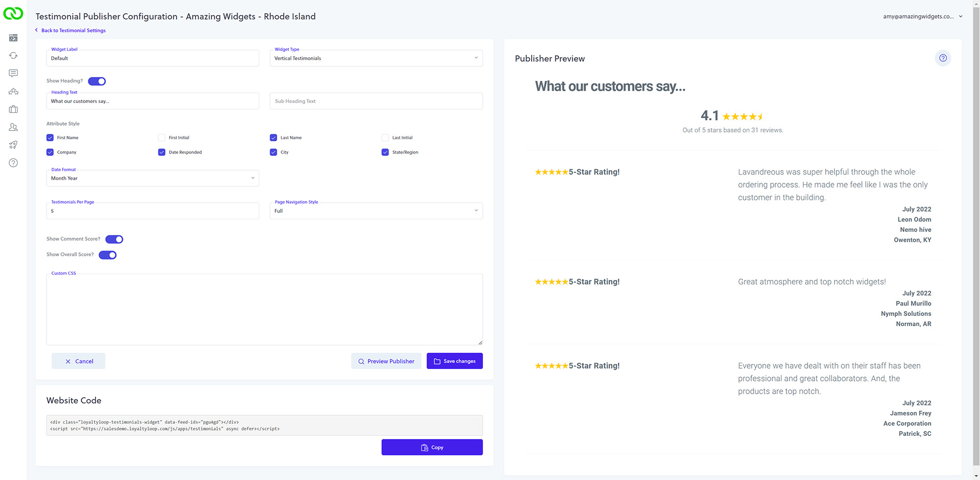Toggle the Show Comment Score switch
980x480 pixels.
(x=114, y=239)
